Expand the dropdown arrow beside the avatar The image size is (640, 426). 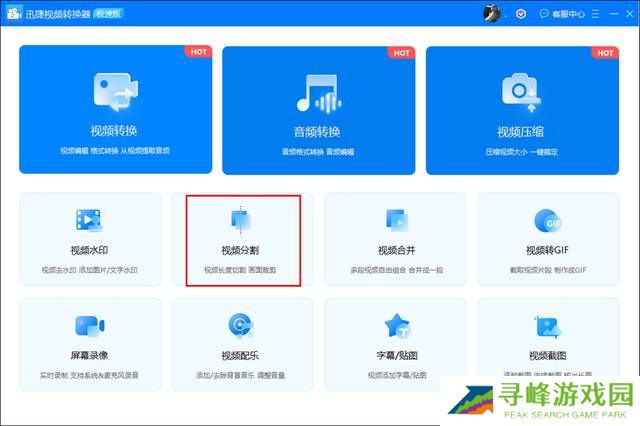507,14
